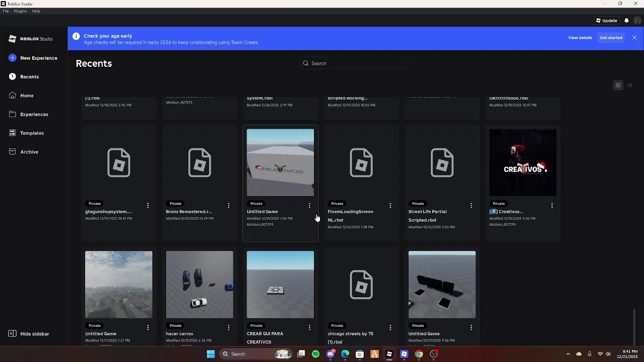Open options menu for Bronx Remastered file
Screen dimensions: 644x362
pyautogui.click(x=228, y=206)
